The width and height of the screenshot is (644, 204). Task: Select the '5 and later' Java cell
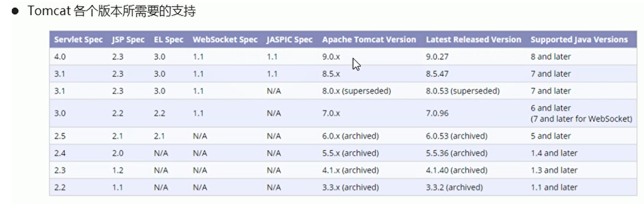pos(550,136)
